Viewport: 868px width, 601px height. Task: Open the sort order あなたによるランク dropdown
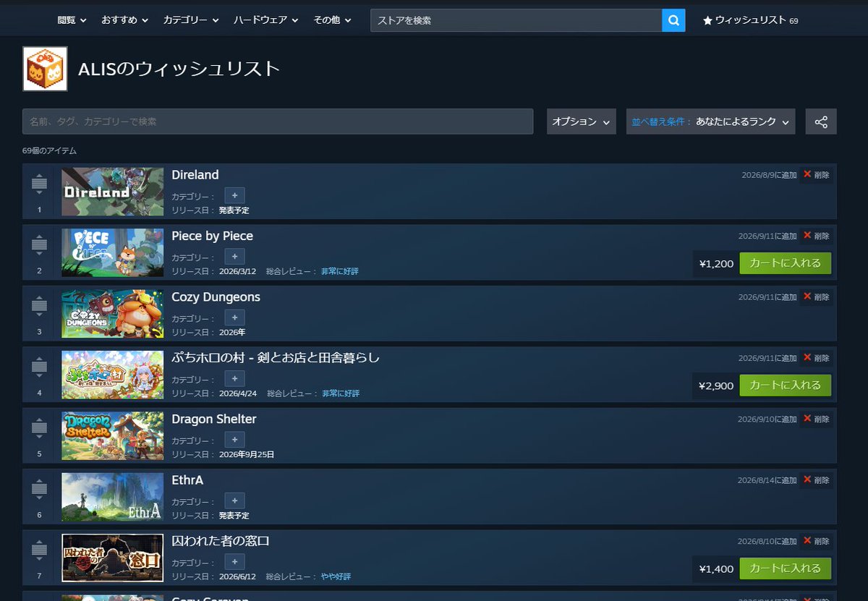pyautogui.click(x=710, y=122)
